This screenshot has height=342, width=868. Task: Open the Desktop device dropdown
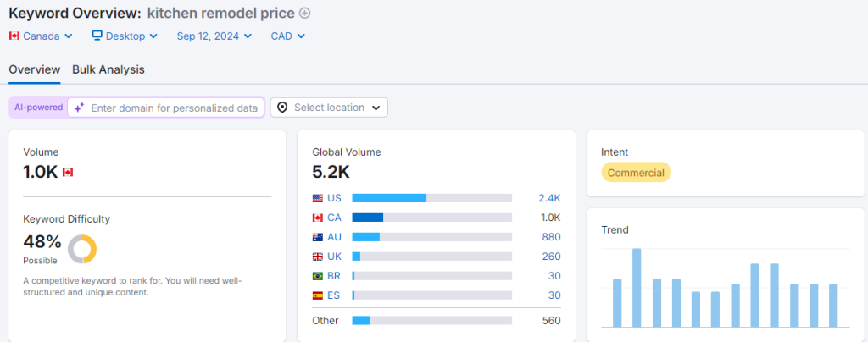[x=125, y=36]
